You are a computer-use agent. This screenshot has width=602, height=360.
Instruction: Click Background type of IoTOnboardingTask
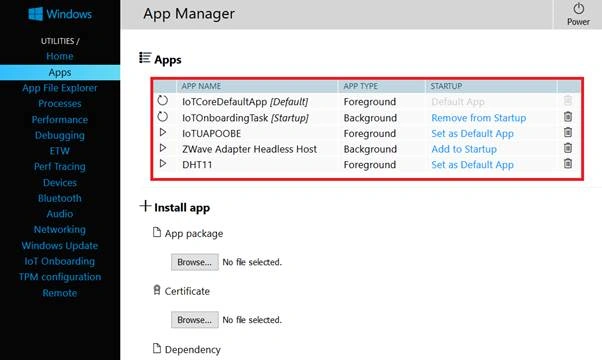370,118
